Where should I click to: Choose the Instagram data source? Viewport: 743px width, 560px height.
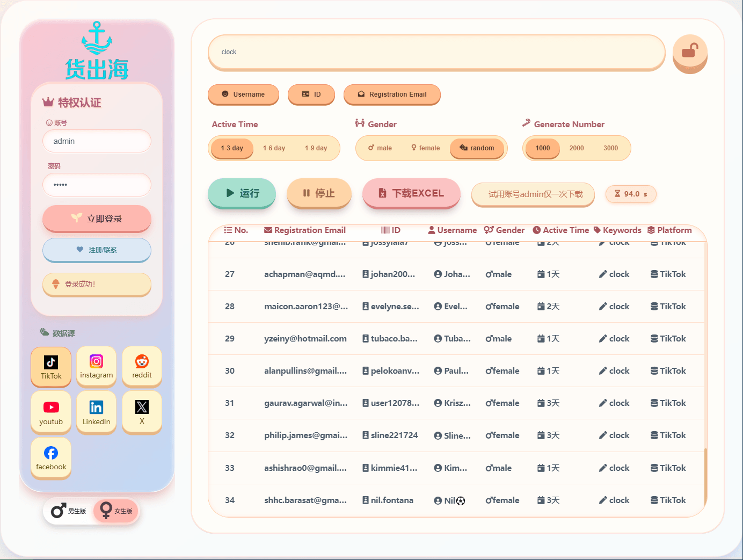(97, 366)
